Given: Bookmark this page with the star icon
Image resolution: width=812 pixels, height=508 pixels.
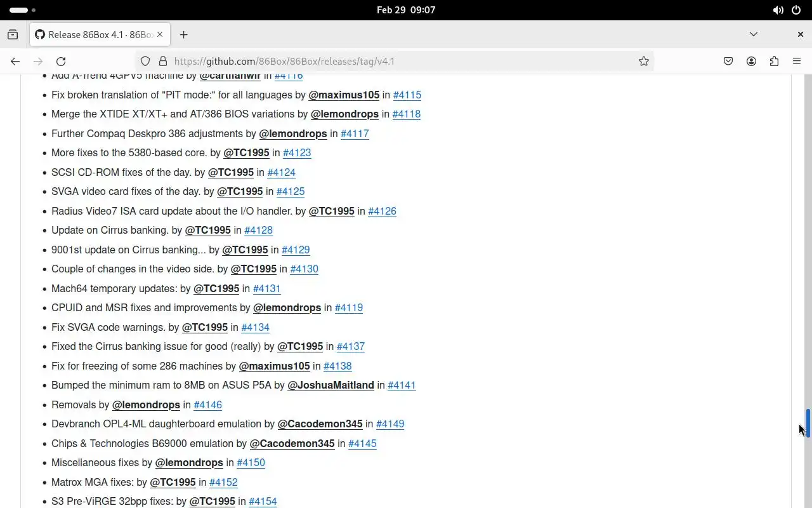Looking at the screenshot, I should pos(644,61).
